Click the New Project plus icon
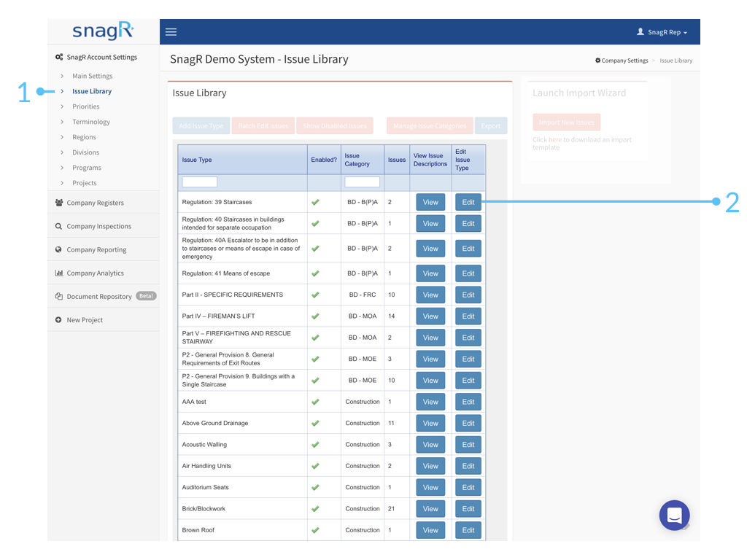Image resolution: width=747 pixels, height=560 pixels. click(58, 320)
